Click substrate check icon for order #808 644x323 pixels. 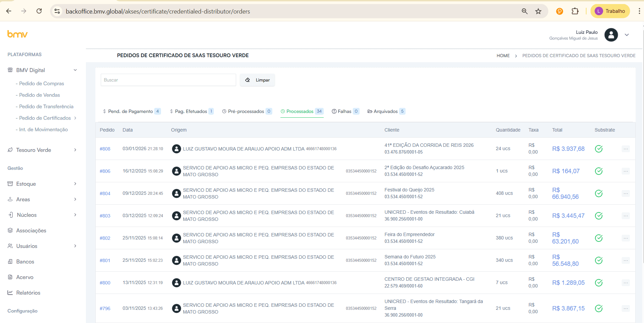[x=599, y=149]
